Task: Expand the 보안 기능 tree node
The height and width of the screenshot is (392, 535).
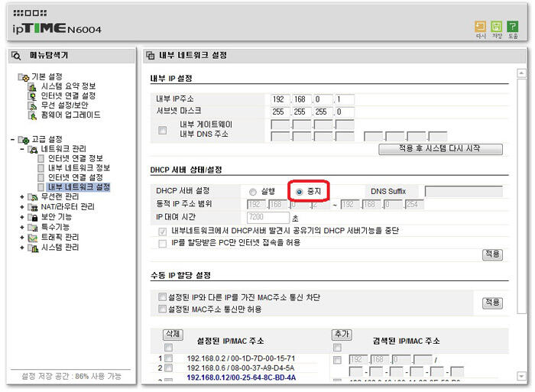Action: pyautogui.click(x=22, y=217)
